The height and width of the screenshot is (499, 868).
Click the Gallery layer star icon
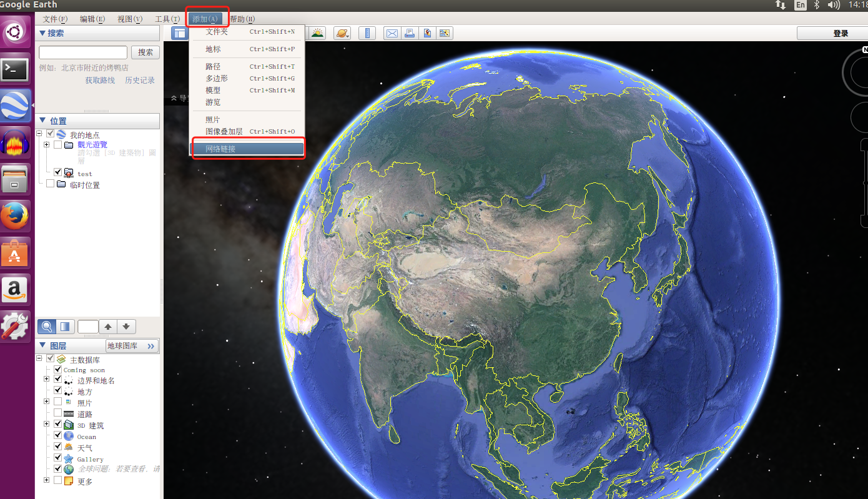click(69, 458)
